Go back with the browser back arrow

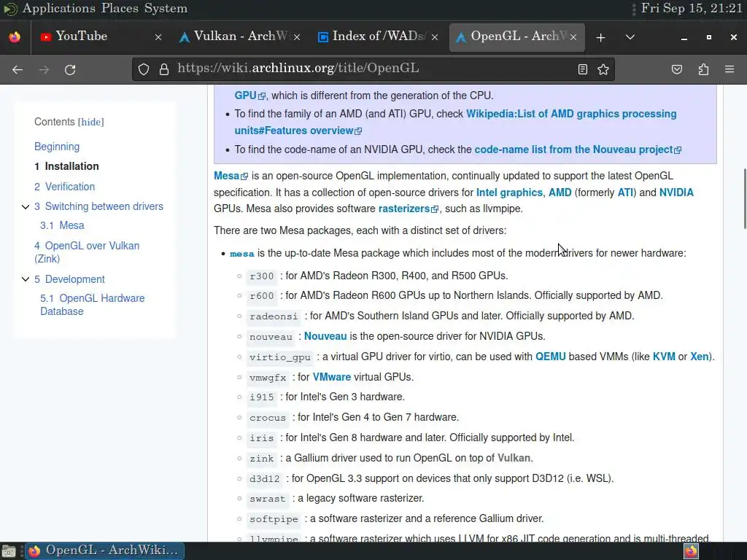point(18,69)
